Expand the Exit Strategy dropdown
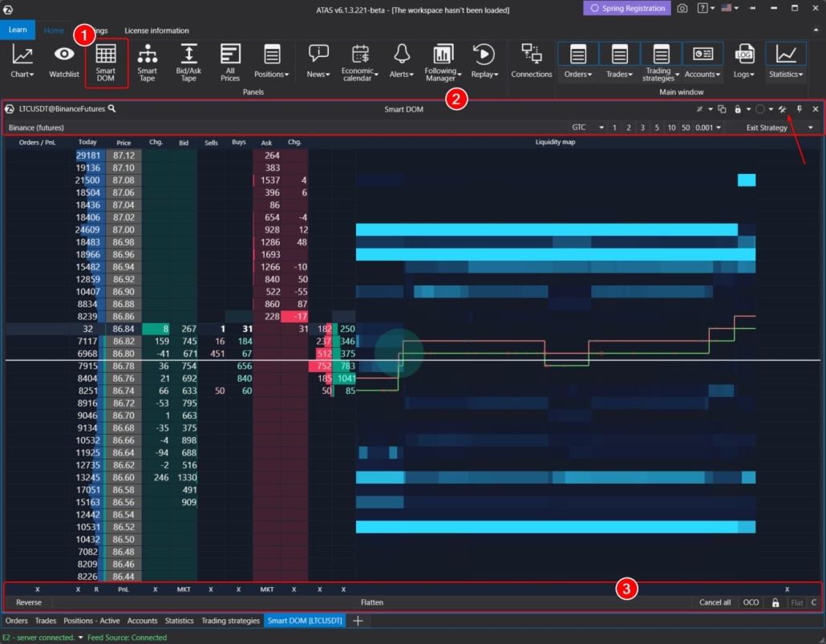 click(810, 127)
